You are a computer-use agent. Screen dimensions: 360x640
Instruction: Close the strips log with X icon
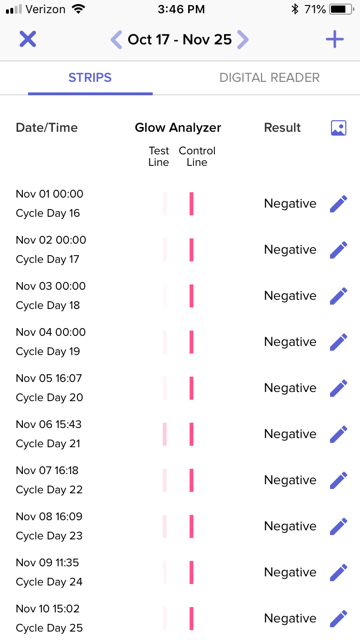(28, 40)
